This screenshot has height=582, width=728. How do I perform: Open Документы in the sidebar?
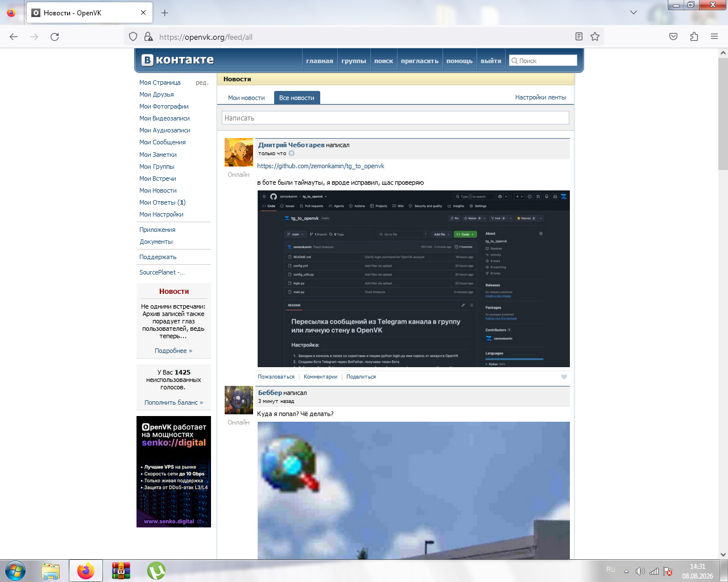(x=156, y=242)
